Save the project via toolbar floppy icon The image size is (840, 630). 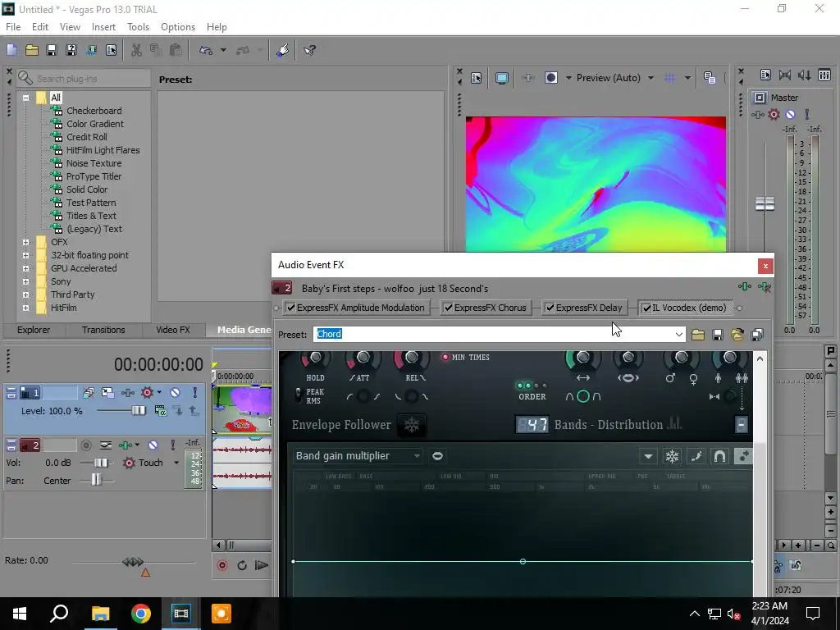pos(52,50)
